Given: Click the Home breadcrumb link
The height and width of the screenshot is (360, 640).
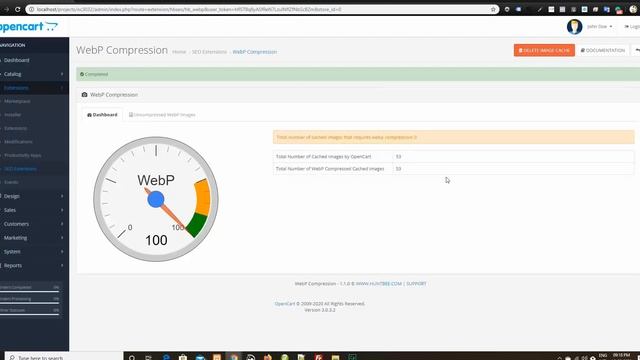Looking at the screenshot, I should point(179,52).
